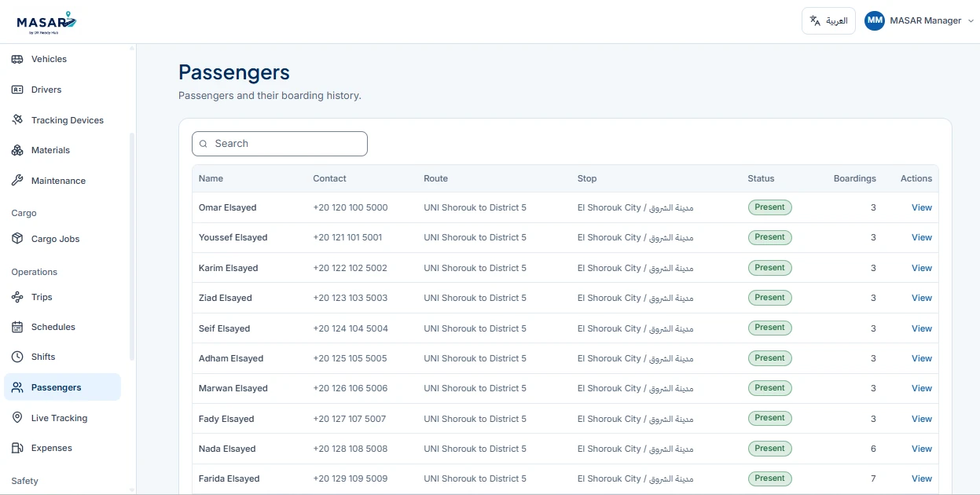View Nada Elsayed's details
Image resolution: width=980 pixels, height=495 pixels.
pos(921,449)
